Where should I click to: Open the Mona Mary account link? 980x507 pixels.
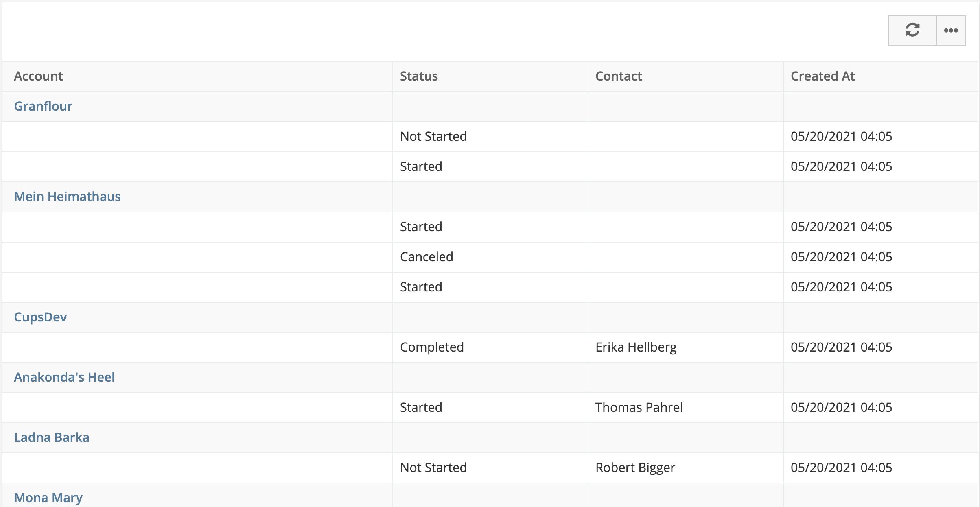point(48,498)
